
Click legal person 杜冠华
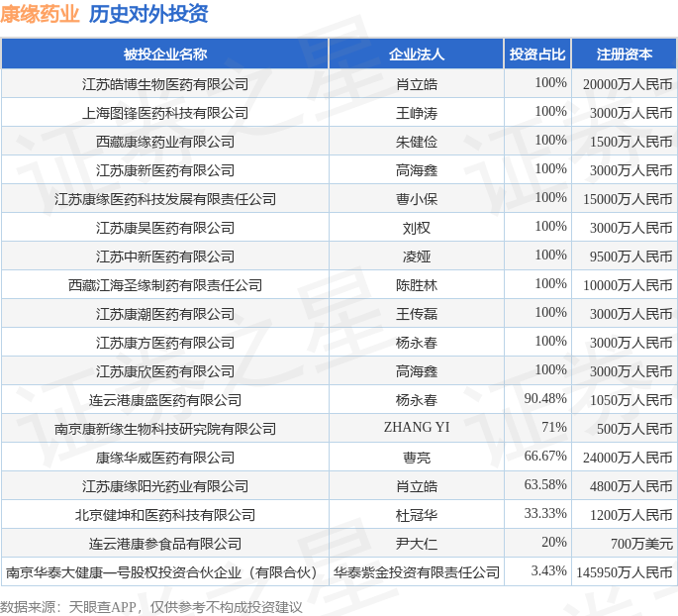[417, 515]
